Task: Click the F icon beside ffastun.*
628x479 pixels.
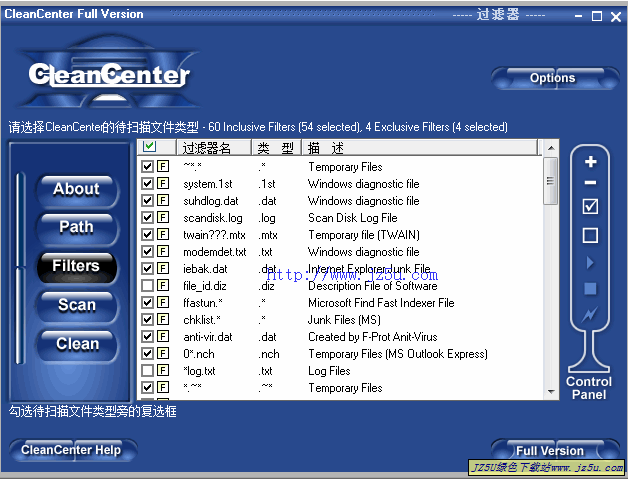Action: 163,302
